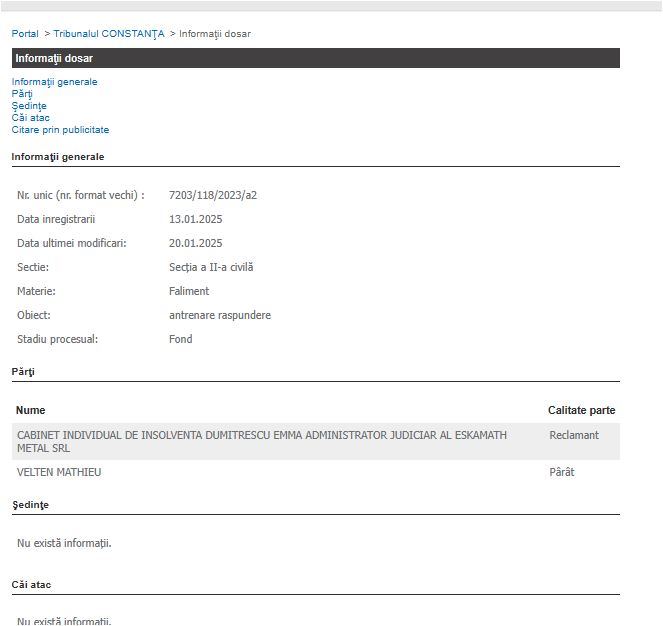This screenshot has width=663, height=626.
Task: Click the last modification date 20.01.2025
Action: (x=195, y=243)
